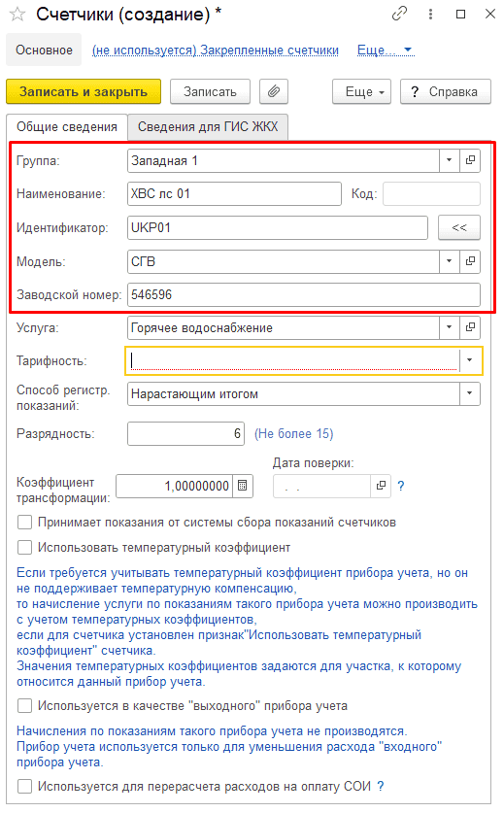Click into Заводской номер input field
The width and height of the screenshot is (504, 813).
coord(303,294)
